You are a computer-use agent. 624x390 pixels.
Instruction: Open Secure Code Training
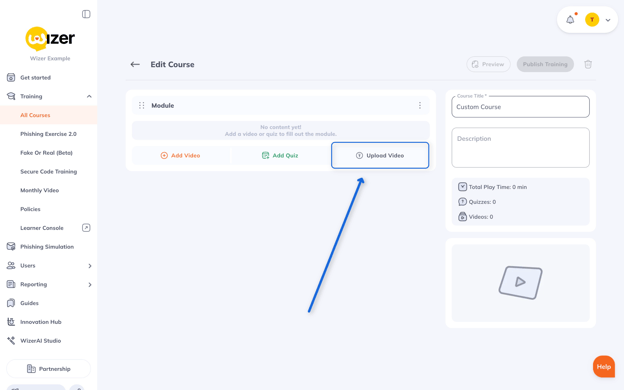point(49,172)
